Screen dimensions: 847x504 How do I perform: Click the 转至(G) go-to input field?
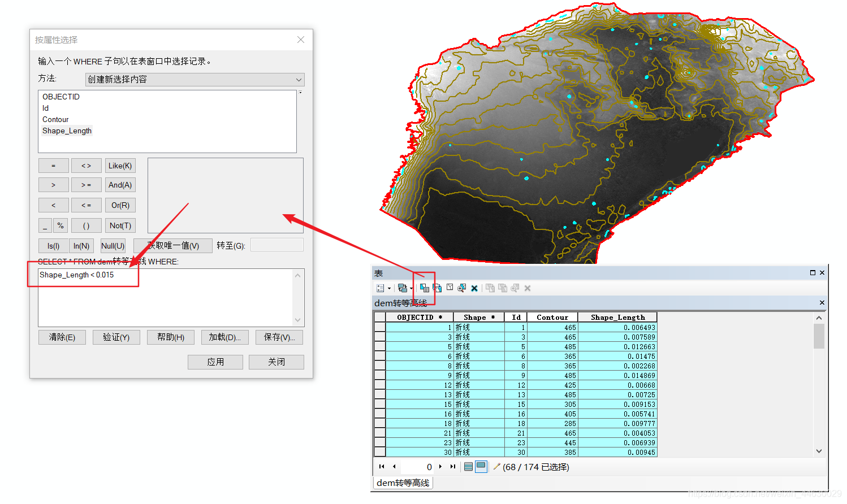coord(277,245)
